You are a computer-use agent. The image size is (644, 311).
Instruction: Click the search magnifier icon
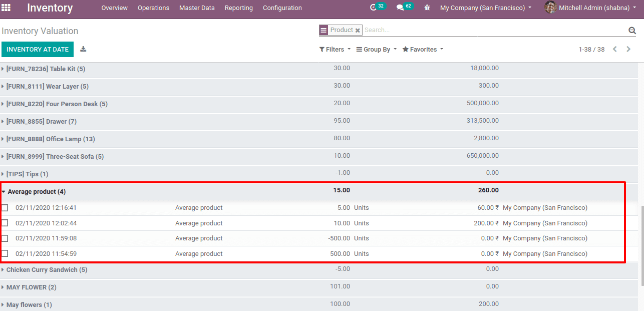coord(632,31)
